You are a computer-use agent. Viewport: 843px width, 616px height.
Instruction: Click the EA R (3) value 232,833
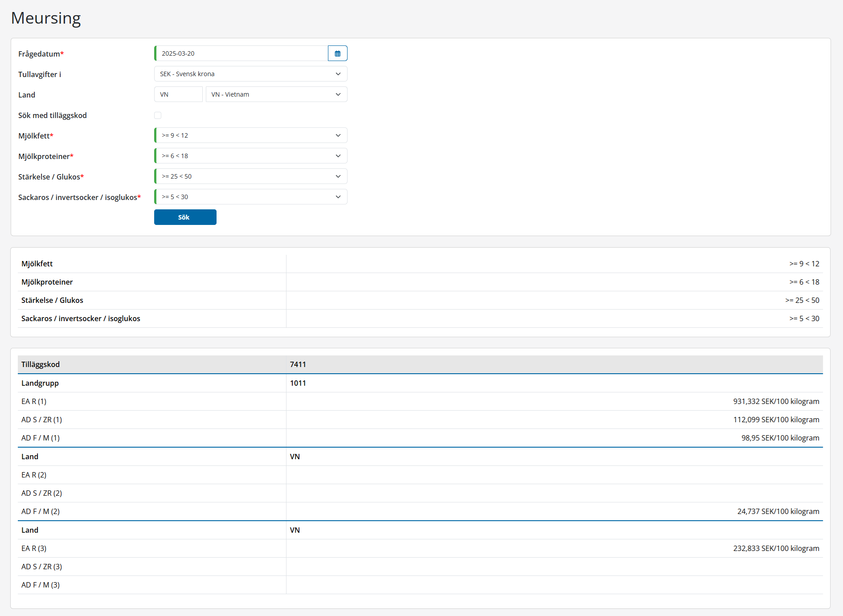pos(776,548)
